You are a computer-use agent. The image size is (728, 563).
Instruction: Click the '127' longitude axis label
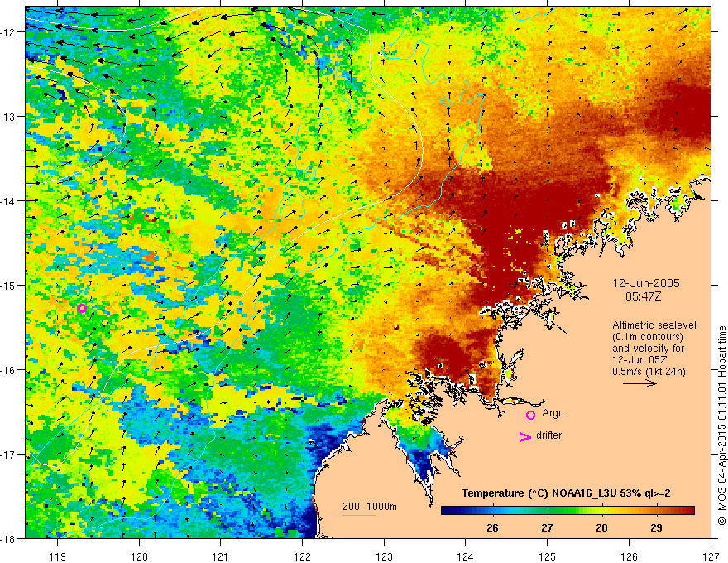point(711,557)
